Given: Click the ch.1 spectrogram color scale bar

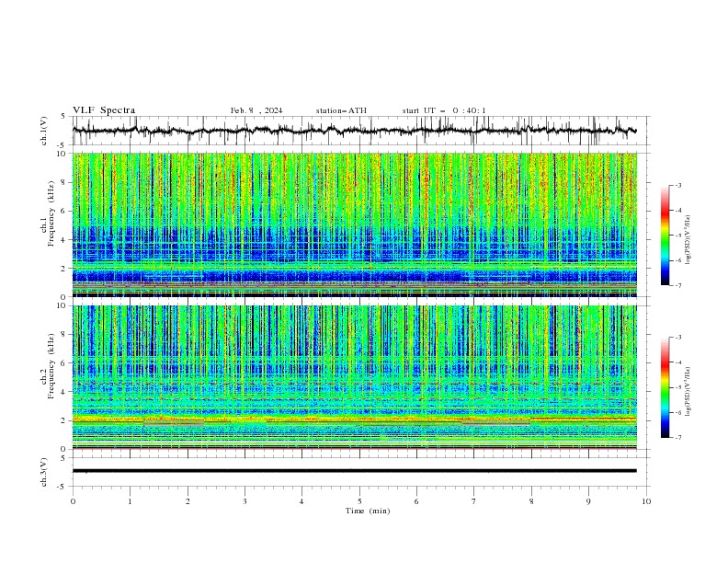Looking at the screenshot, I should pyautogui.click(x=665, y=235).
